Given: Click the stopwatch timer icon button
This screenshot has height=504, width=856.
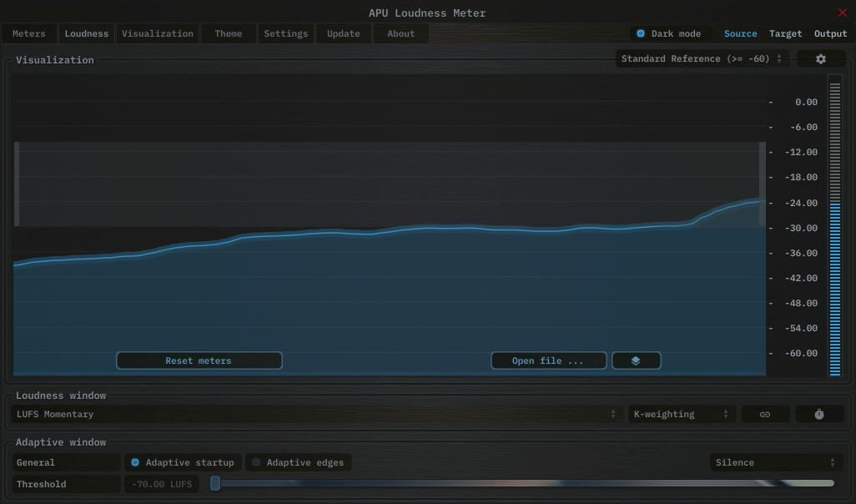Looking at the screenshot, I should 818,415.
